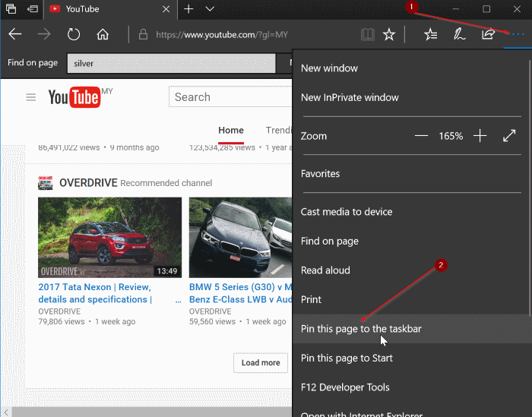The height and width of the screenshot is (417, 532).
Task: Click Load more button
Action: [261, 363]
